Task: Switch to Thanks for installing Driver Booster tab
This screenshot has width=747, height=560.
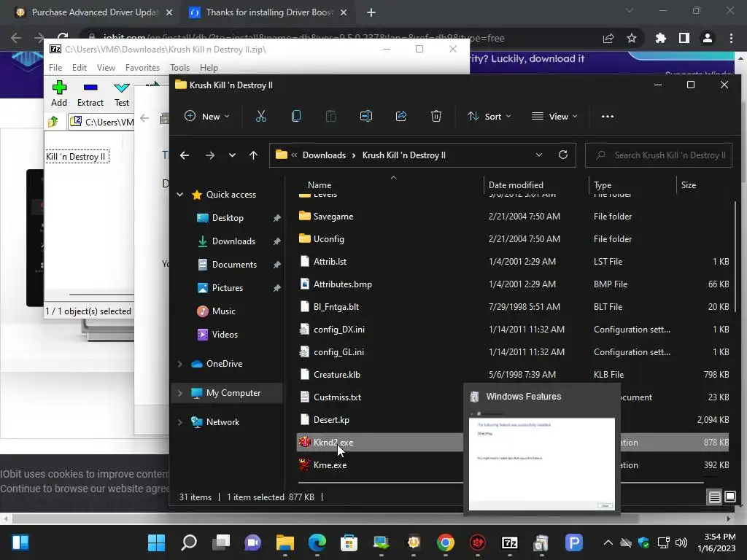Action: click(268, 12)
